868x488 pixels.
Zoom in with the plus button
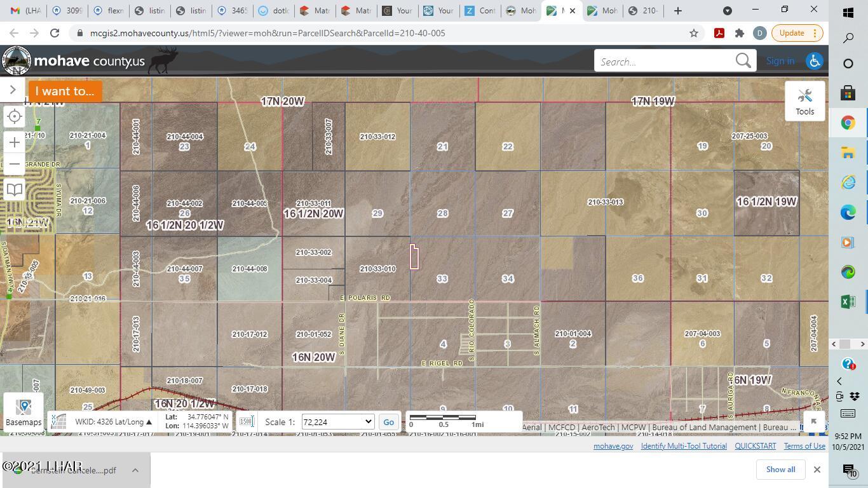15,142
